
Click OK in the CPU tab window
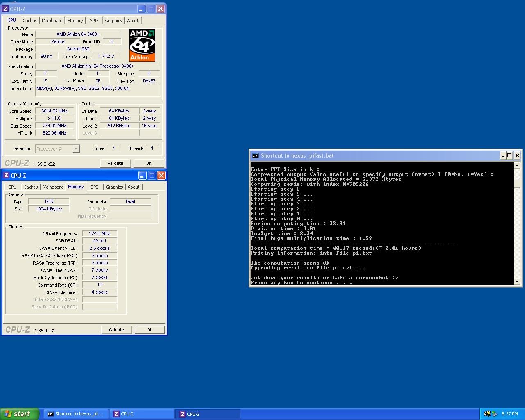point(148,163)
